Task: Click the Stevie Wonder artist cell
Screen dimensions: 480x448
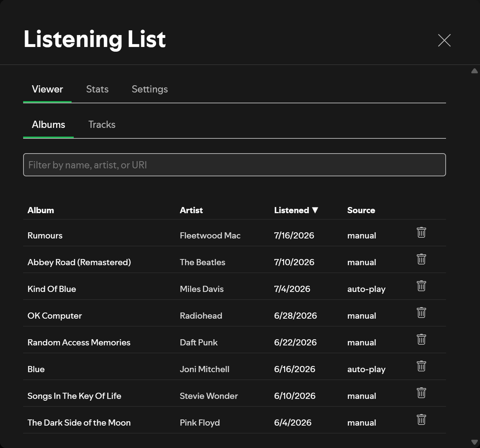Action: [209, 396]
